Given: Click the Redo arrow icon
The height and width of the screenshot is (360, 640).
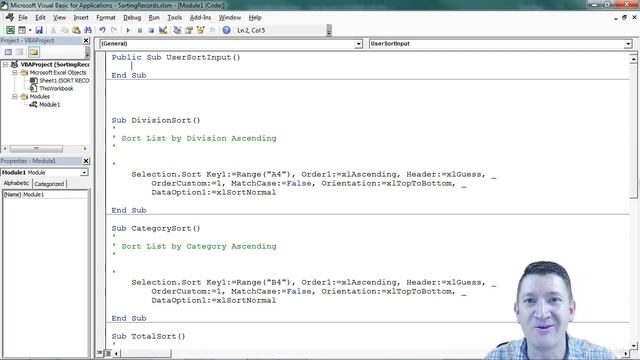Looking at the screenshot, I should point(114,30).
